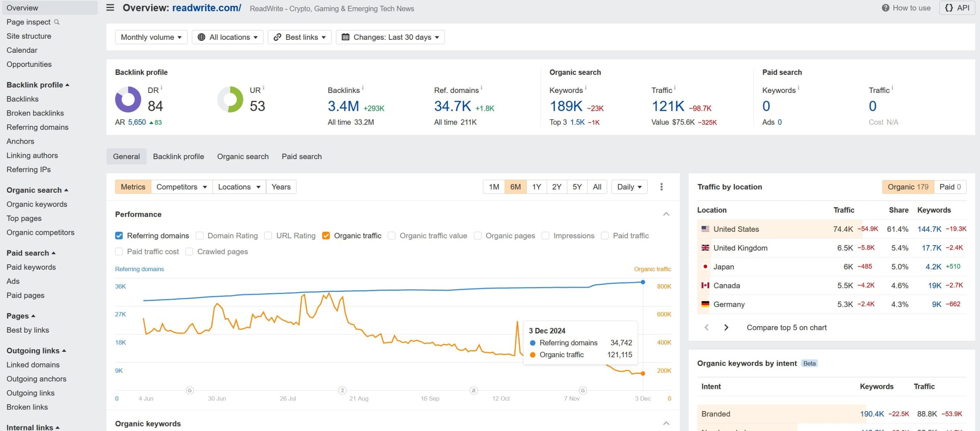The width and height of the screenshot is (980, 431).
Task: Click the United States flag icon
Action: point(705,229)
